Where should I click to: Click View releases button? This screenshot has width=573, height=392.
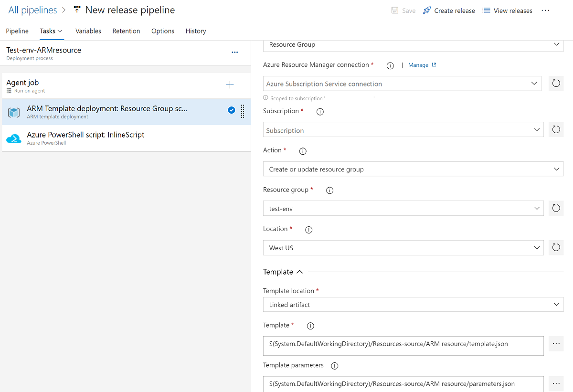[x=507, y=11]
